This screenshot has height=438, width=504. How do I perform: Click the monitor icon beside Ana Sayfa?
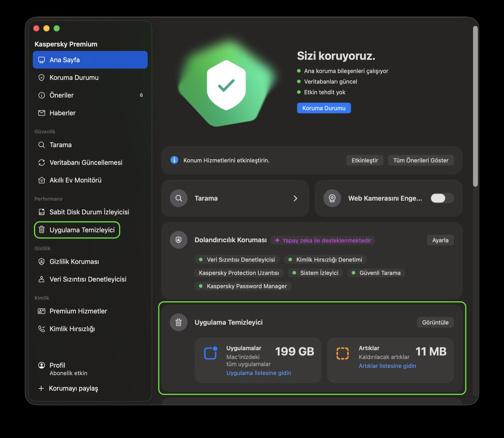click(x=42, y=60)
